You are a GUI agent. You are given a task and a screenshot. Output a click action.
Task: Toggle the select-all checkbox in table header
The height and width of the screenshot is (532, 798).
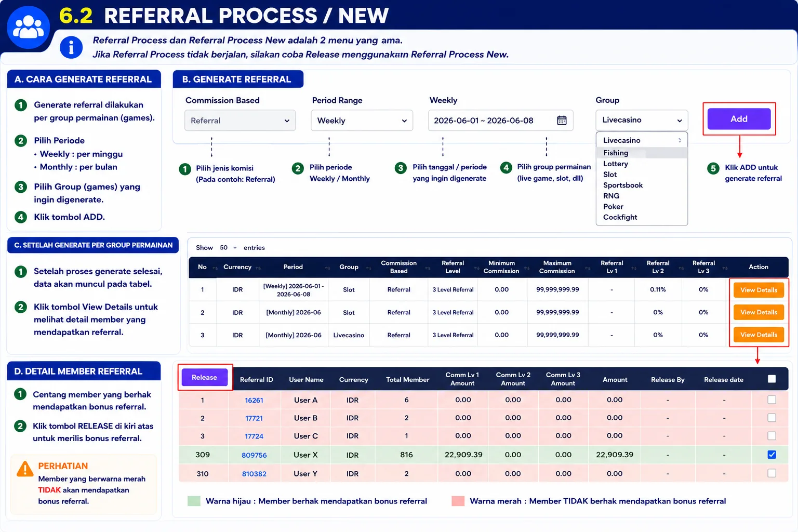click(772, 379)
